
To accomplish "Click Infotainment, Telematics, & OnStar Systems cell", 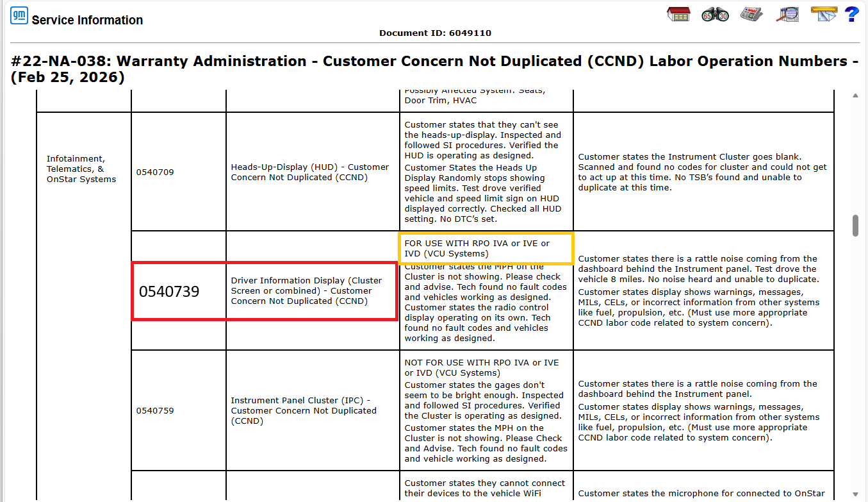I will coord(81,169).
